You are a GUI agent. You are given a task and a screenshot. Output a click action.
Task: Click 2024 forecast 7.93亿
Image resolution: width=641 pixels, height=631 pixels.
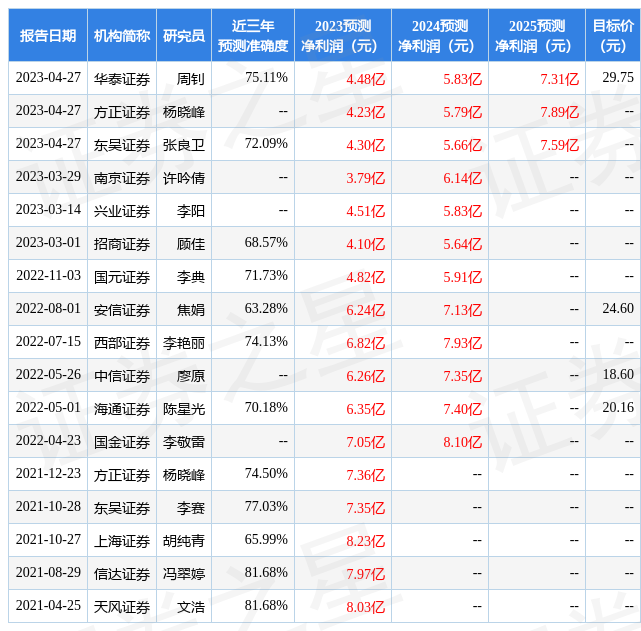[x=462, y=343]
